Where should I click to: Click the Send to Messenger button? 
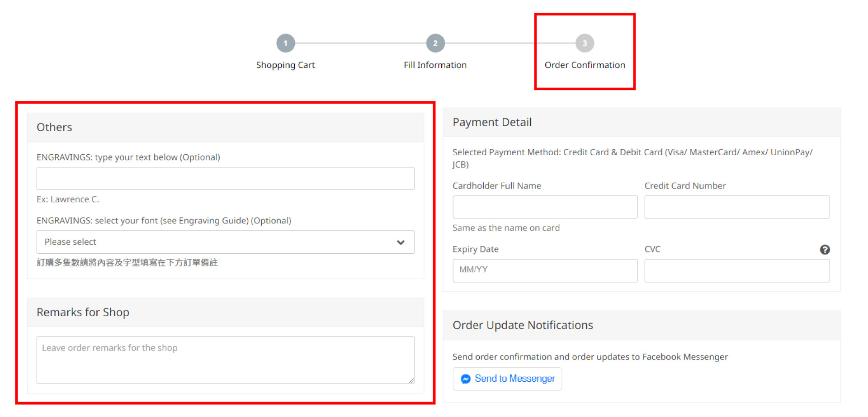507,379
